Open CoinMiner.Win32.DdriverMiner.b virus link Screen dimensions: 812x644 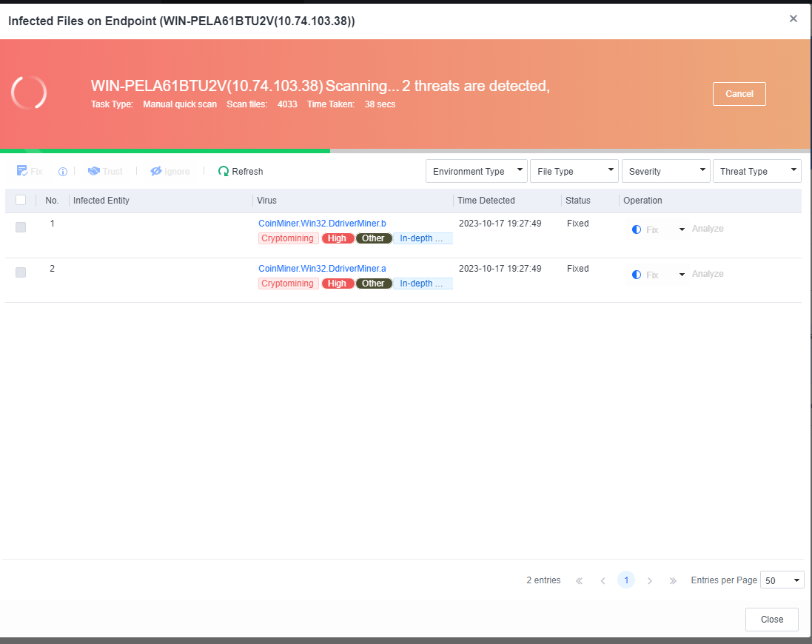[322, 223]
